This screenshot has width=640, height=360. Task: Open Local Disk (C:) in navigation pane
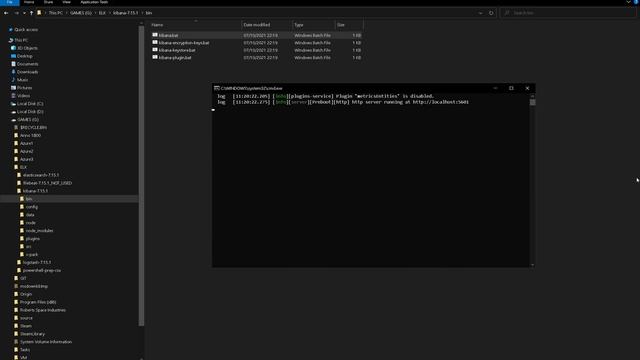pos(30,104)
